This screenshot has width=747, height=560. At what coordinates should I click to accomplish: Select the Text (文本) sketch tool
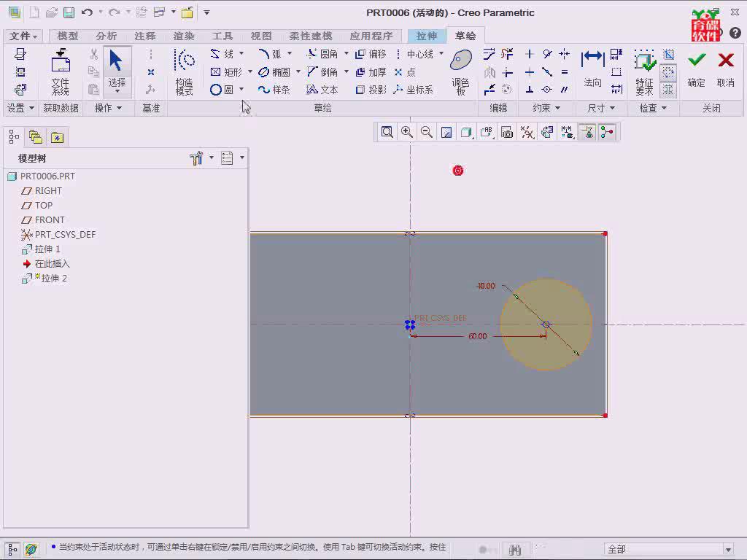coord(322,90)
